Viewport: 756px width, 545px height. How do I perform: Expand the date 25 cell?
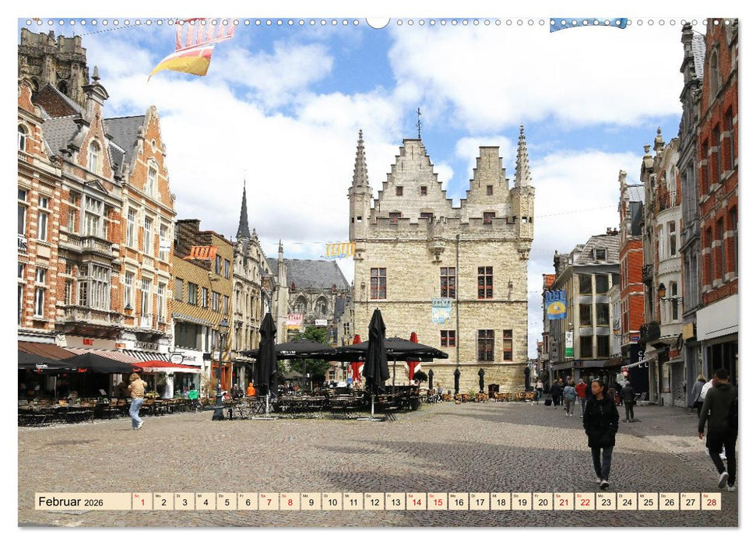[648, 504]
